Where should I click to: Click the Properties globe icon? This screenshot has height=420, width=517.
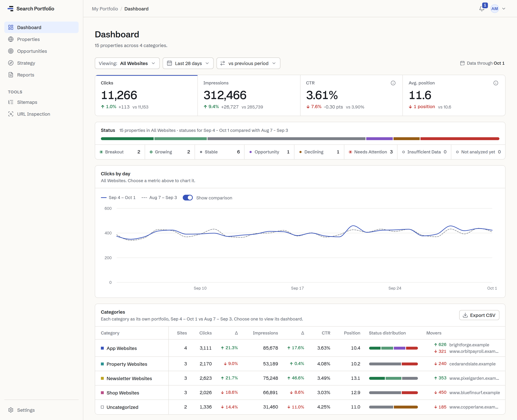pos(11,39)
